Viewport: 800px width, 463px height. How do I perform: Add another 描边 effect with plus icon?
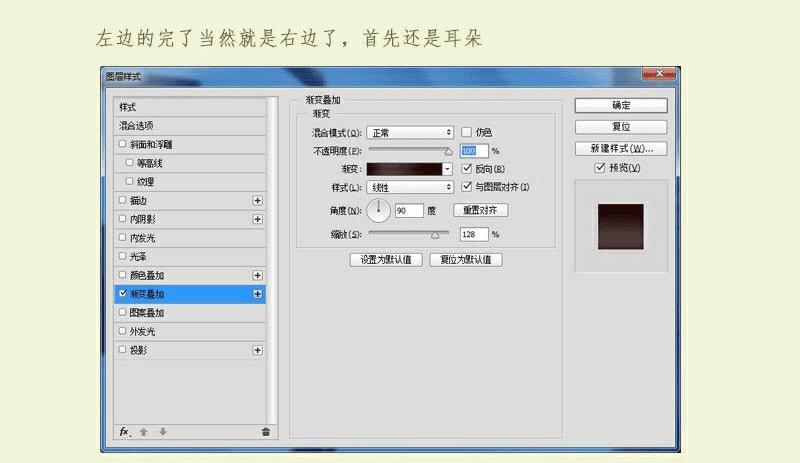pyautogui.click(x=258, y=201)
